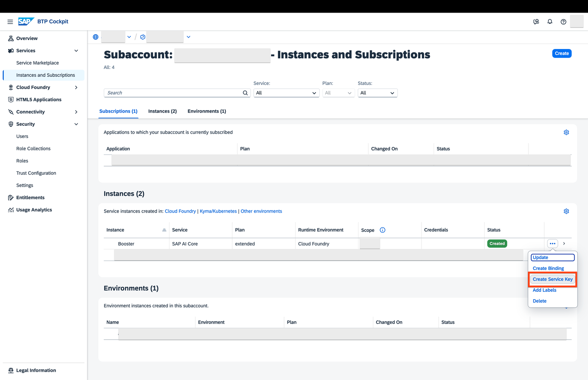Switch to the Environments (1) tab
Viewport: 588px width, 380px height.
pyautogui.click(x=207, y=111)
